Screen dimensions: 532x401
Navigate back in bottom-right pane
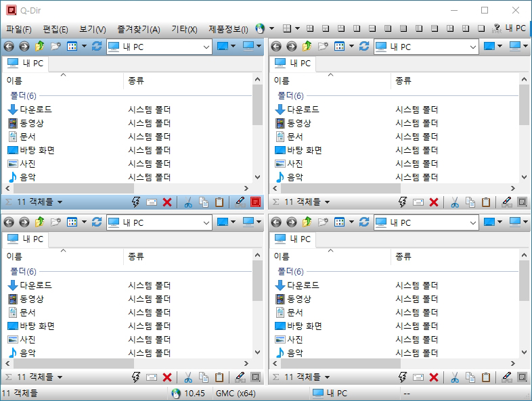click(276, 222)
